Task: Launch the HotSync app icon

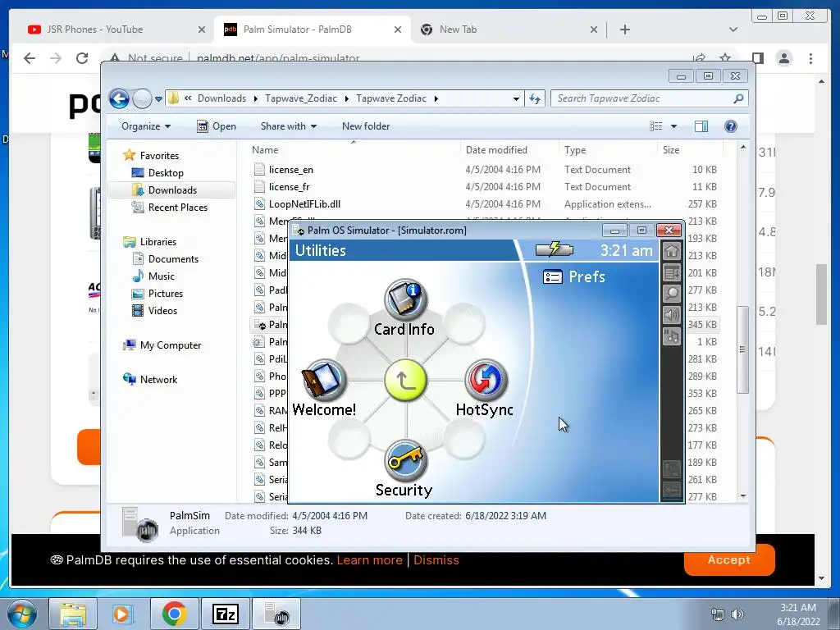Action: pyautogui.click(x=486, y=381)
